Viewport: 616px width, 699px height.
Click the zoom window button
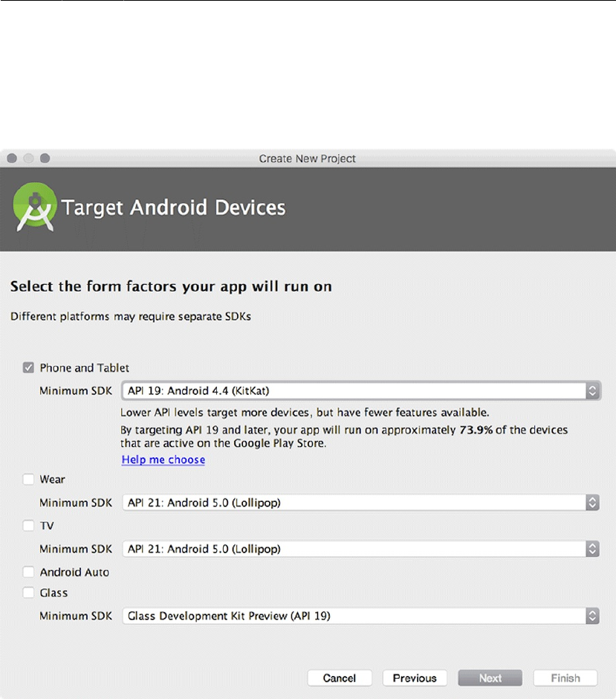45,158
